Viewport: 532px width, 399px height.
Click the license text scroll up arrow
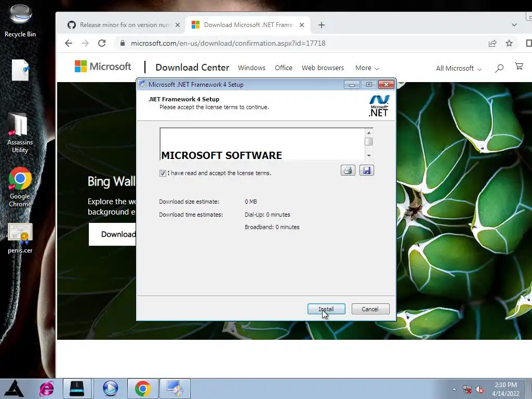[369, 132]
